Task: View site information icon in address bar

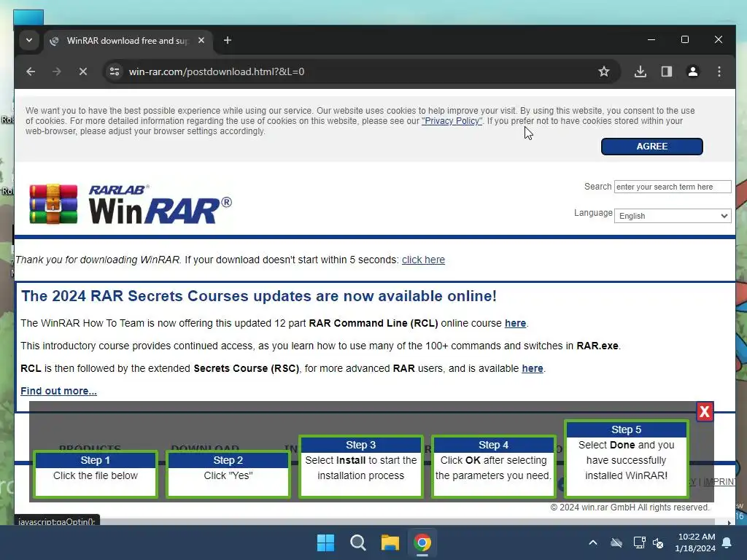Action: 115,71
